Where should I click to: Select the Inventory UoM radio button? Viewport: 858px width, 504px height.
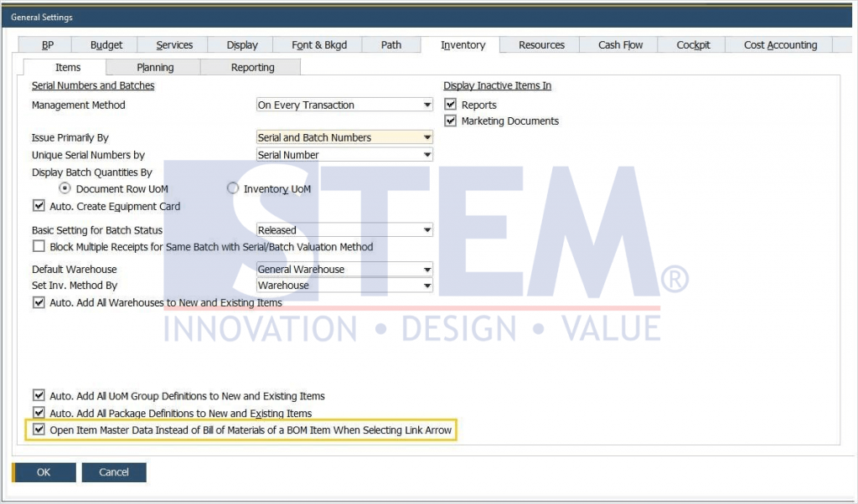232,188
